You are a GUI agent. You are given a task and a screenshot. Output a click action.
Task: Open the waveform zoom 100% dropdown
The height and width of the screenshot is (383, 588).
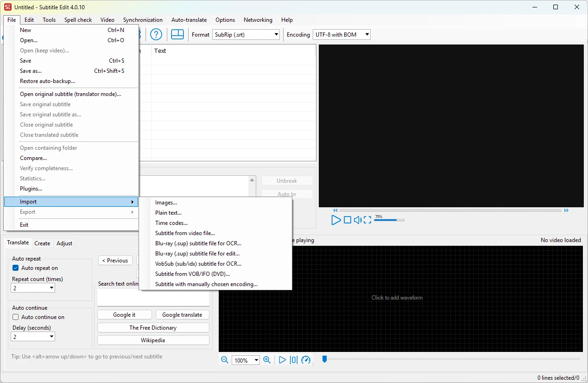pos(246,360)
